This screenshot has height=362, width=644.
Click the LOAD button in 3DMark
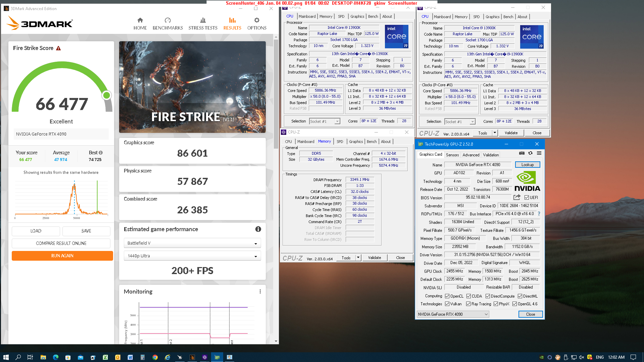pyautogui.click(x=36, y=231)
